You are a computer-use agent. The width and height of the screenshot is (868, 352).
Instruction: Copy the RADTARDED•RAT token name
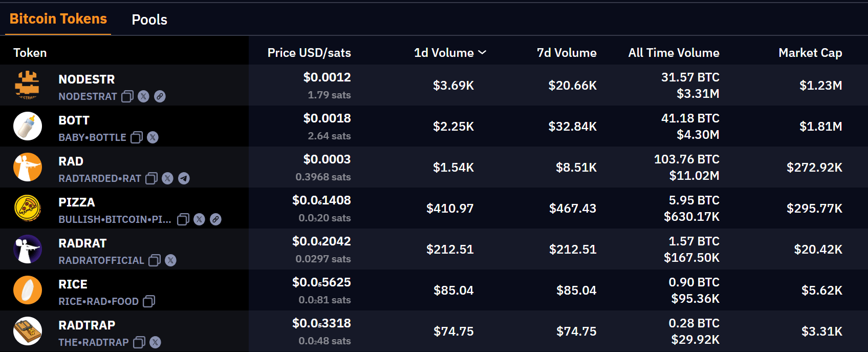(x=151, y=178)
